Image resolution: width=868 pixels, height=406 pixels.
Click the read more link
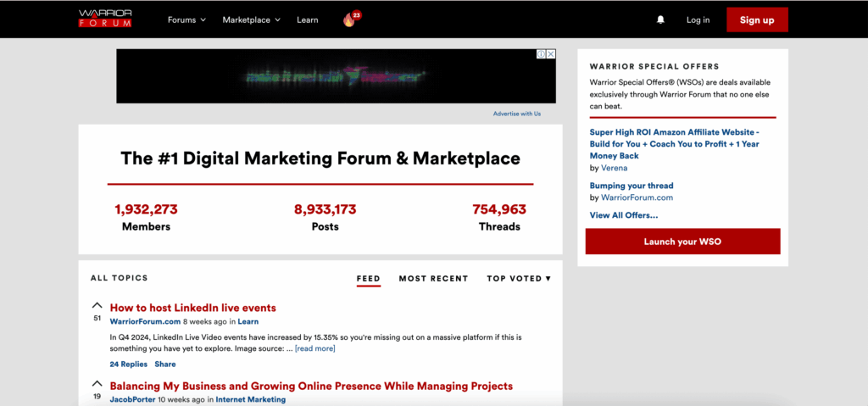pyautogui.click(x=315, y=348)
